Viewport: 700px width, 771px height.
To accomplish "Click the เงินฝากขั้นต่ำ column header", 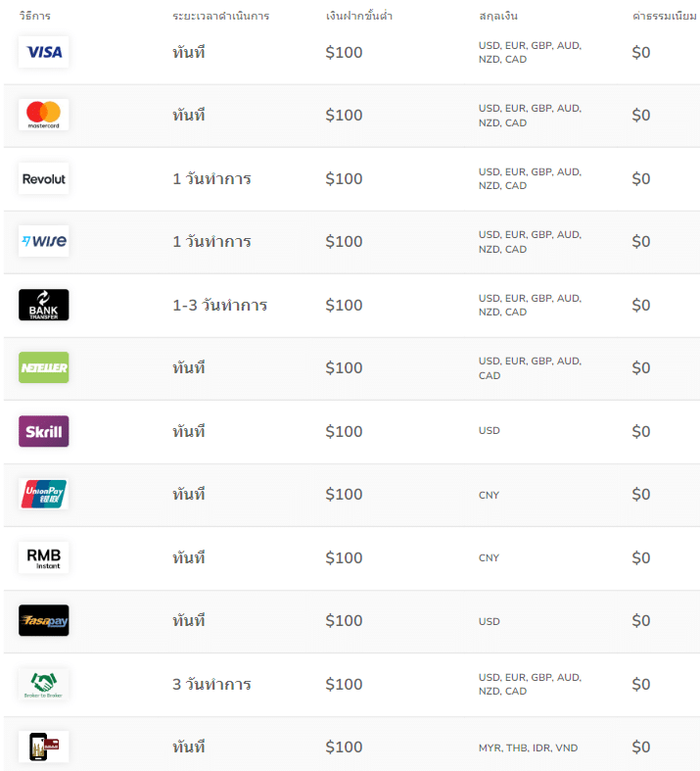I will point(359,16).
